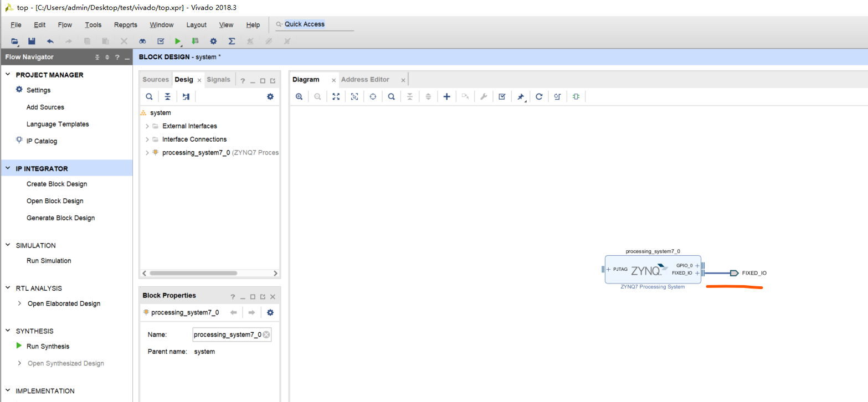
Task: Expand the External Interfaces folder
Action: pyautogui.click(x=147, y=126)
